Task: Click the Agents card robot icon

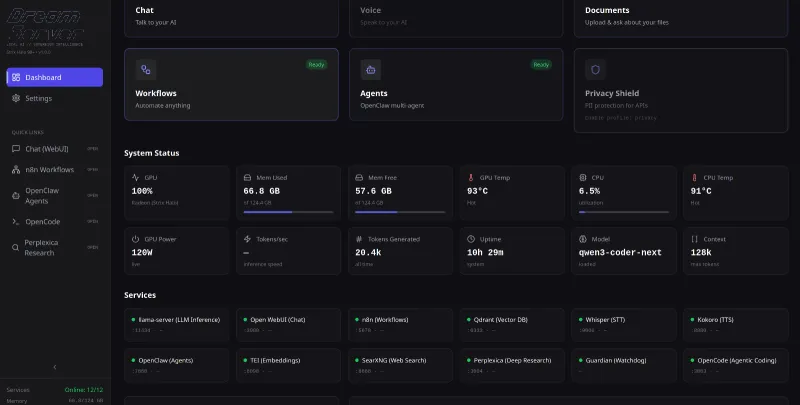Action: [371, 70]
